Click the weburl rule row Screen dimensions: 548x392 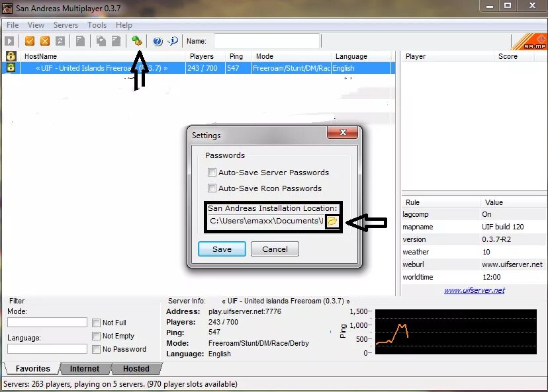click(474, 264)
